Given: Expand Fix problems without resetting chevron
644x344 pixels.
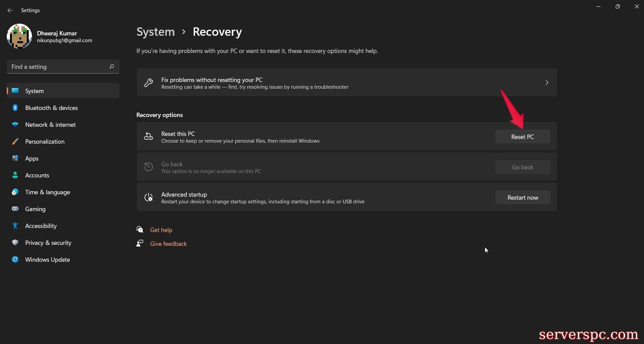Looking at the screenshot, I should pos(547,83).
